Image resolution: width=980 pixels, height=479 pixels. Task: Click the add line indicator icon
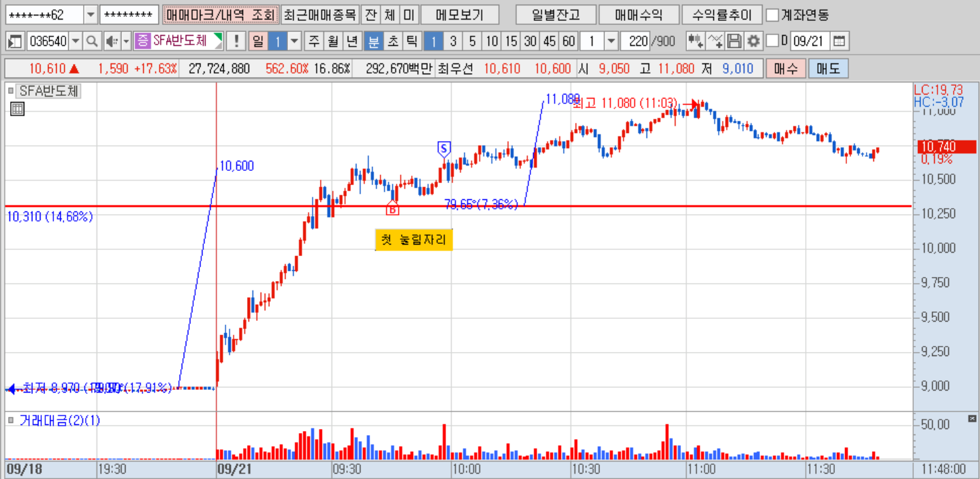click(x=715, y=41)
